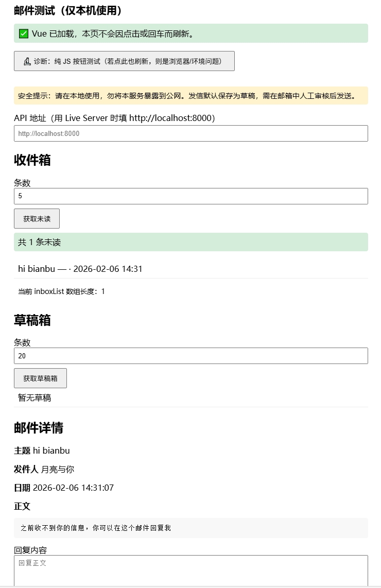Click the 收件箱 条数 field showing 5

pyautogui.click(x=190, y=196)
